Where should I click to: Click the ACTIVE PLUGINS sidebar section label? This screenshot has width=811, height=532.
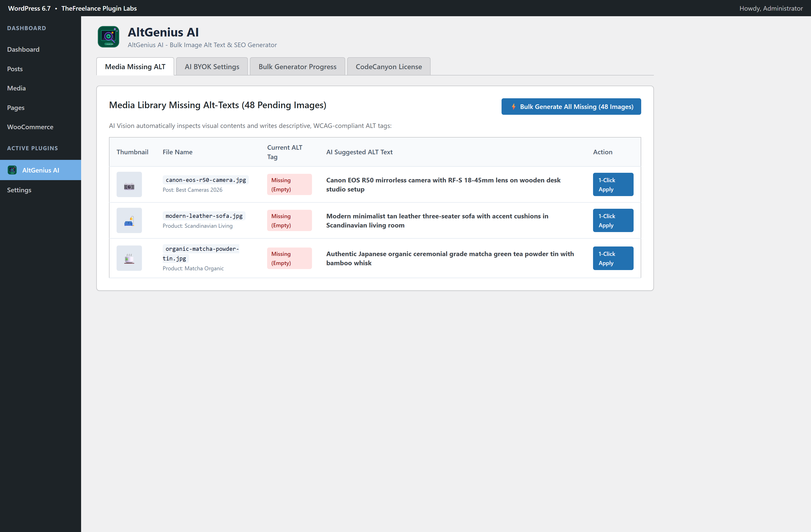pyautogui.click(x=32, y=148)
